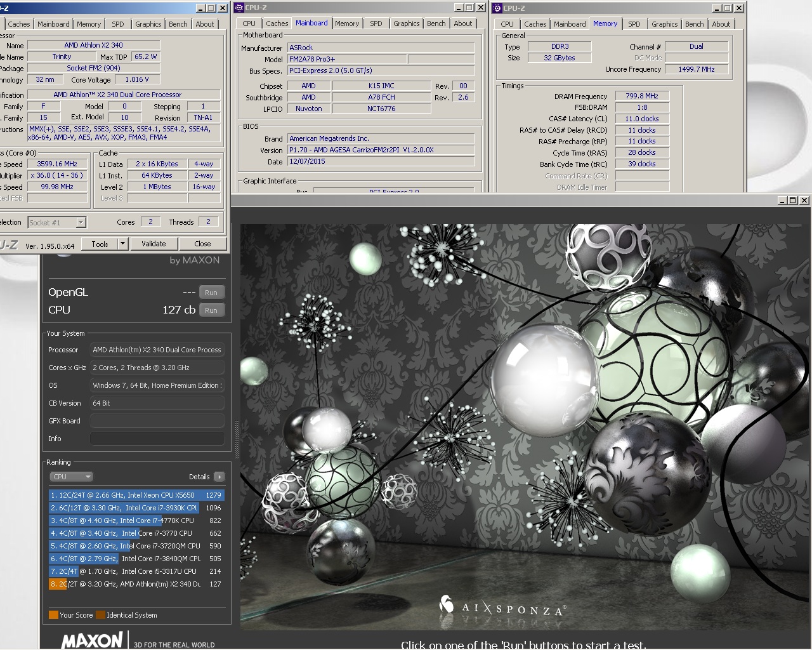The width and height of the screenshot is (812, 650).
Task: Click the rendered AIXSPONZA scene image
Action: tap(524, 427)
